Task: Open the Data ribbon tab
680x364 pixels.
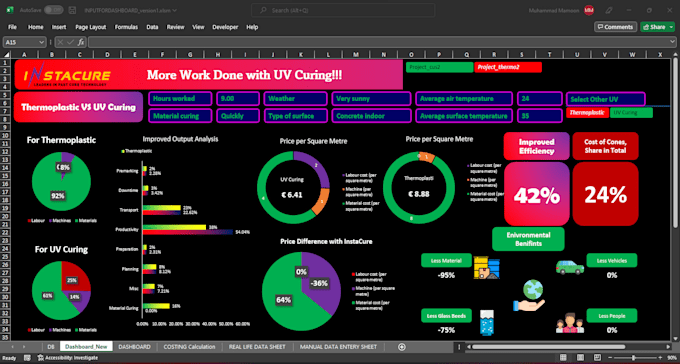Action: click(152, 27)
